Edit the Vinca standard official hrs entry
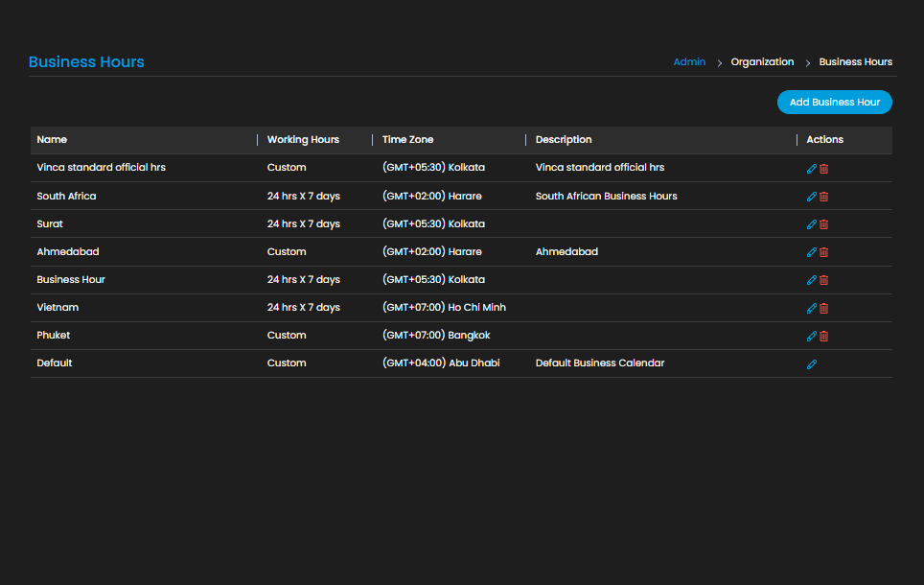 point(812,169)
